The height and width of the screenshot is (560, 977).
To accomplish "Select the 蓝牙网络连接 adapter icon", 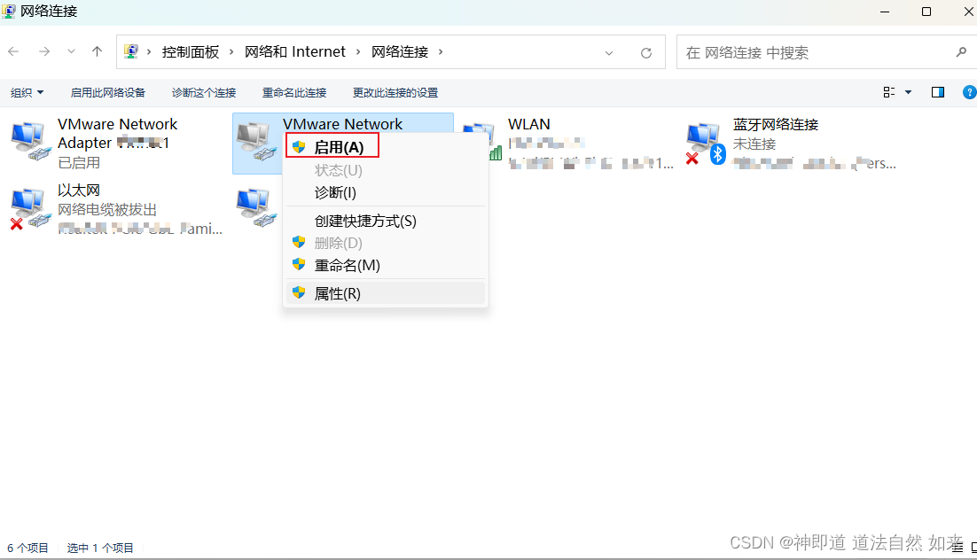I will click(707, 144).
